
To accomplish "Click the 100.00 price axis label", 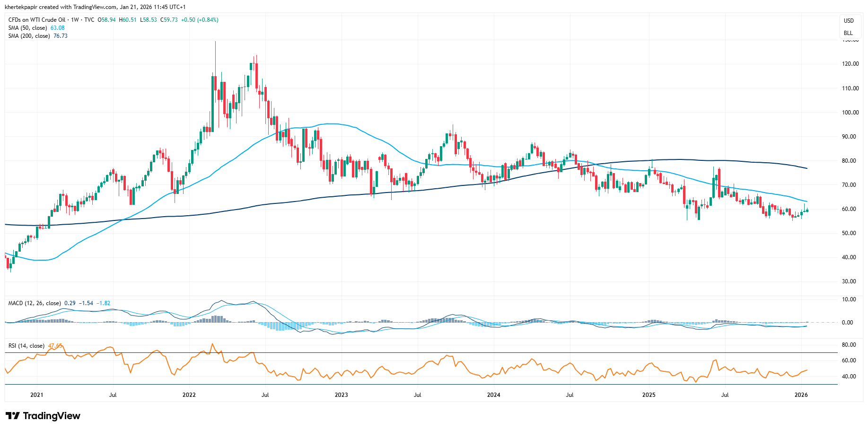I will coord(850,113).
